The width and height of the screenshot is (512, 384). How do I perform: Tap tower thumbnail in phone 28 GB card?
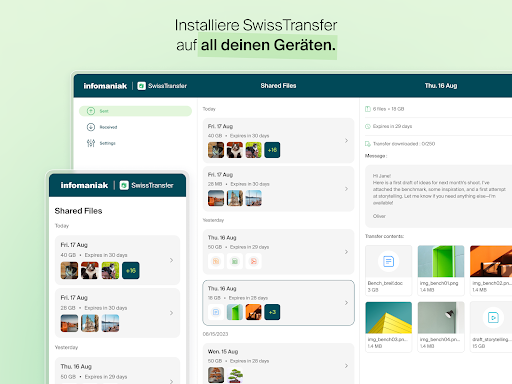coord(90,323)
